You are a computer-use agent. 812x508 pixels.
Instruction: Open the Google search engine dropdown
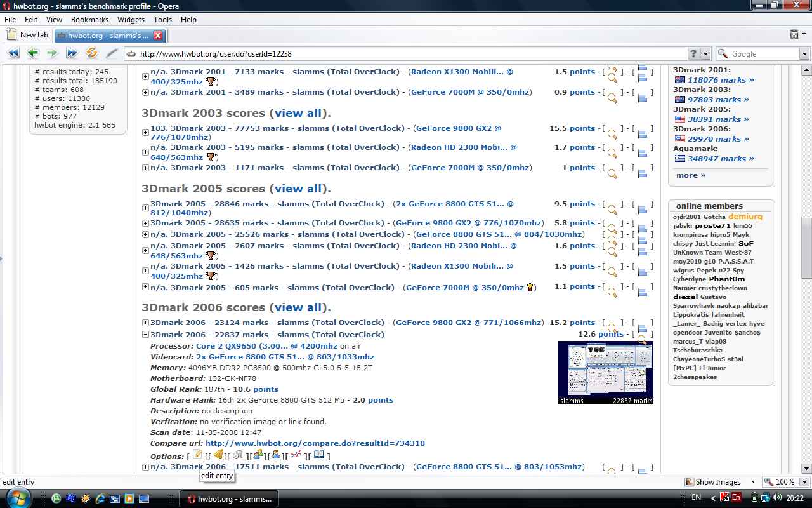pyautogui.click(x=804, y=54)
